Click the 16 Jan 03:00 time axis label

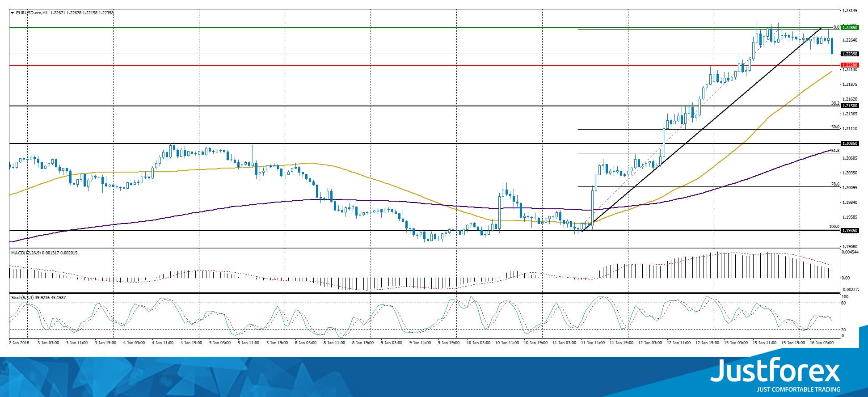click(x=822, y=343)
